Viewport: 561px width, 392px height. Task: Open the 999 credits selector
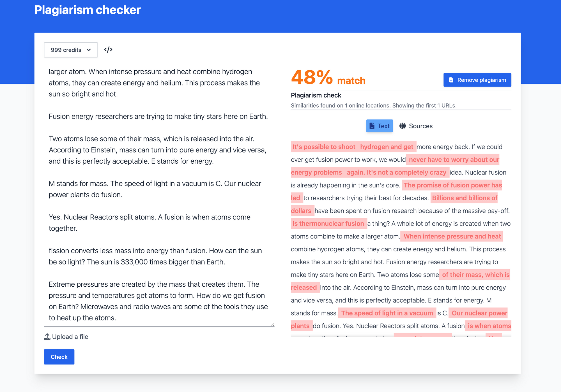[x=70, y=50]
